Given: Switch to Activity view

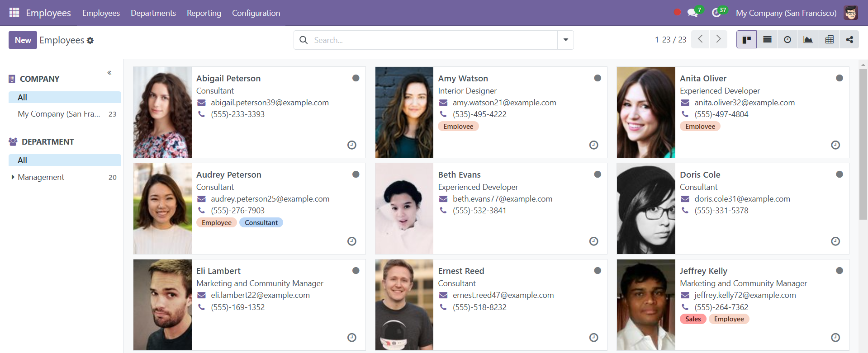Looking at the screenshot, I should coord(787,40).
